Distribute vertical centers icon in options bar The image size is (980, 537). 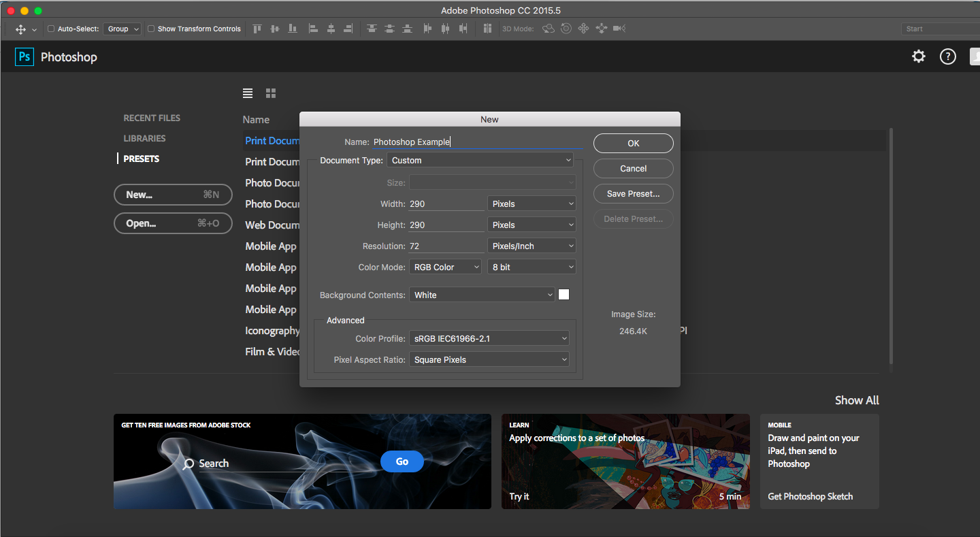pyautogui.click(x=389, y=29)
